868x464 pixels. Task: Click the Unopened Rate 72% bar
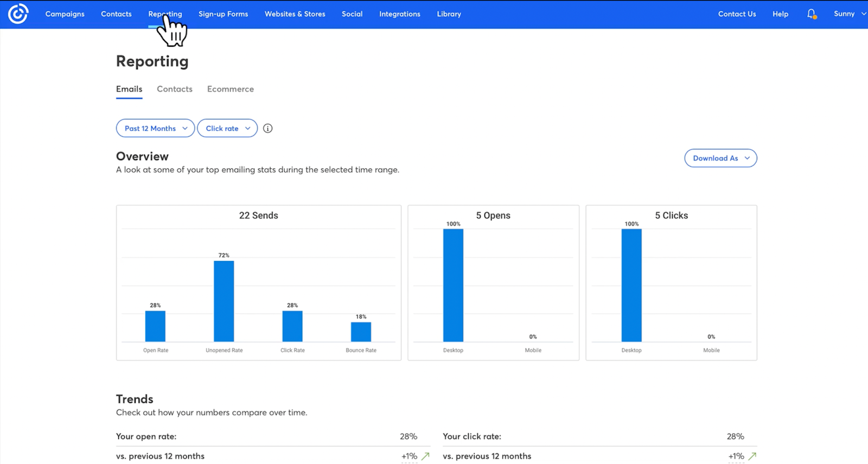224,301
